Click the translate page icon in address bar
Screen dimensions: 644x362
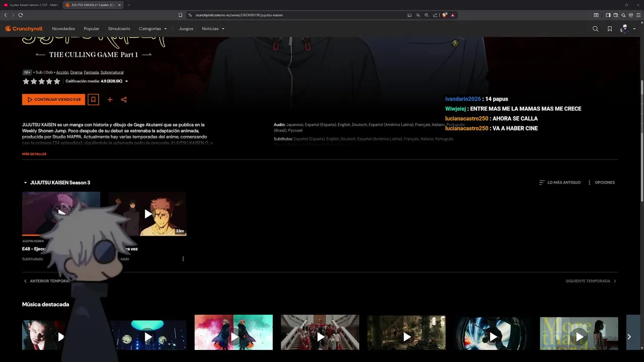pyautogui.click(x=418, y=15)
